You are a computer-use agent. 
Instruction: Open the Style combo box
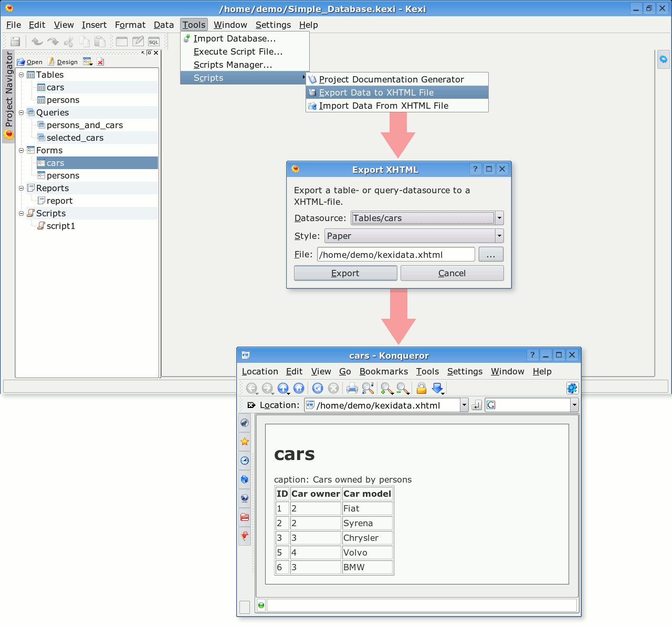[x=499, y=236]
